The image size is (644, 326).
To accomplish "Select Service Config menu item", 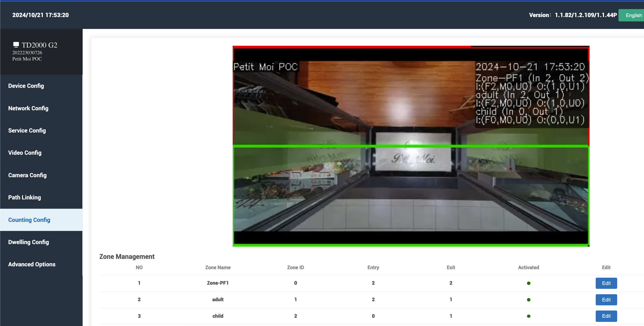I will pyautogui.click(x=27, y=130).
